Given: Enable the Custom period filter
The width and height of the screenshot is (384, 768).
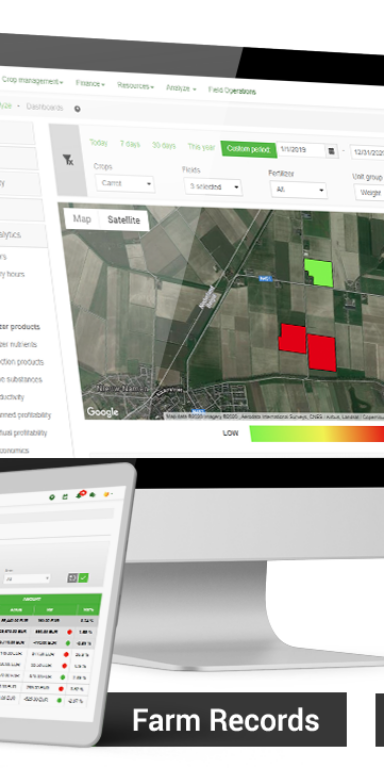Looking at the screenshot, I should click(249, 149).
